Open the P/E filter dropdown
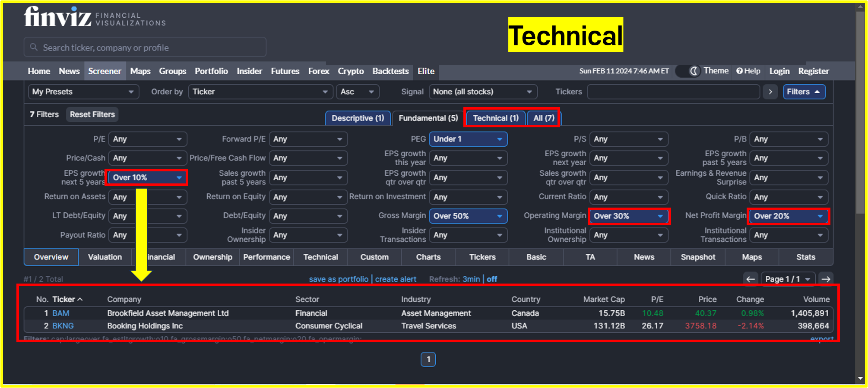 pos(147,139)
